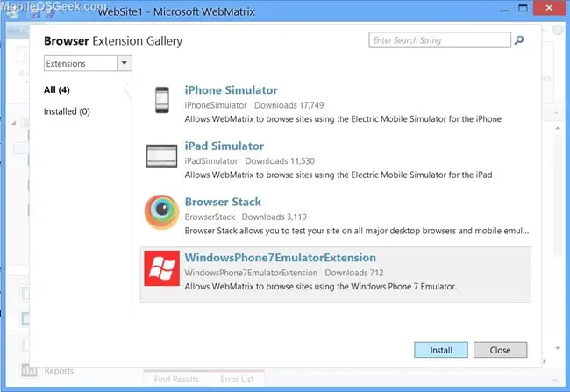Viewport: 570px width, 392px height.
Task: Close the extension gallery dialog
Action: point(500,350)
